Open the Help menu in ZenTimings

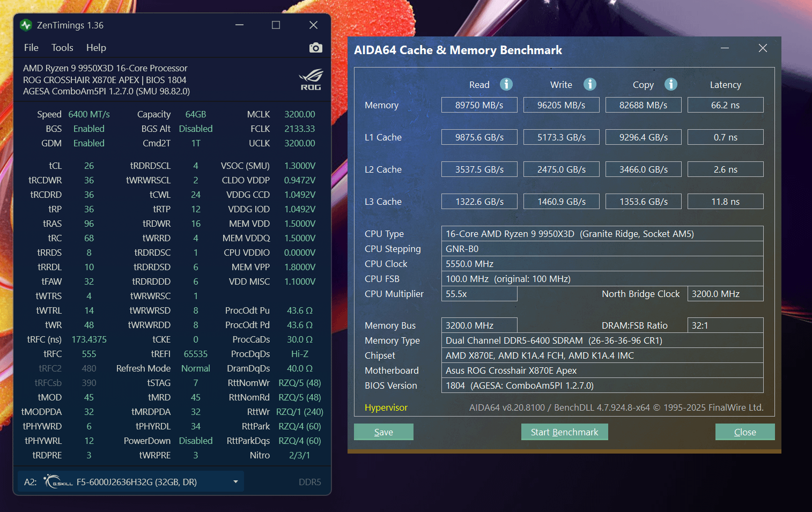click(96, 48)
